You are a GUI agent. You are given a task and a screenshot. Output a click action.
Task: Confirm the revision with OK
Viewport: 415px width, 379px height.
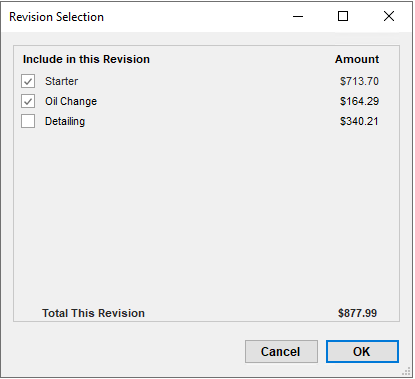tap(362, 351)
